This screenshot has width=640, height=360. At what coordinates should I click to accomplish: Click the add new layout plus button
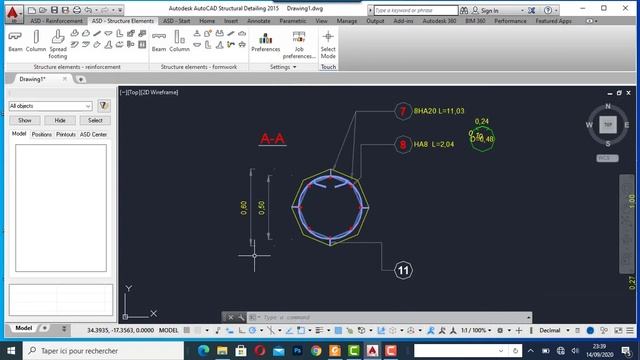click(x=44, y=328)
